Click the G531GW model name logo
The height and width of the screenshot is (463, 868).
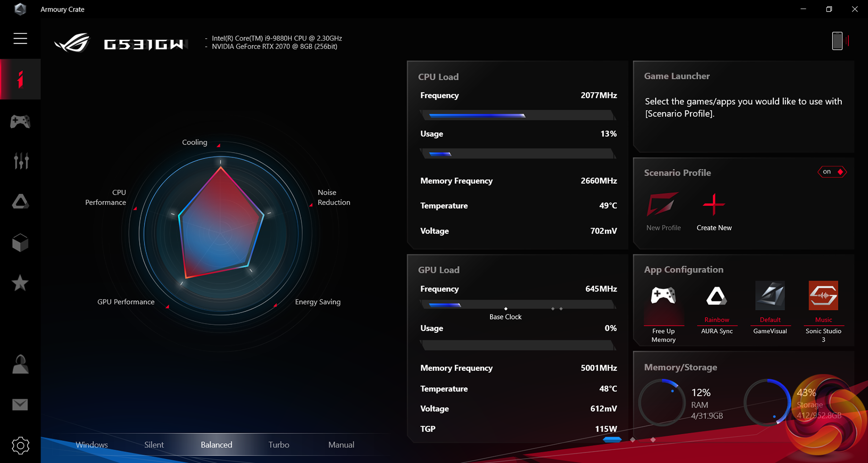[144, 44]
